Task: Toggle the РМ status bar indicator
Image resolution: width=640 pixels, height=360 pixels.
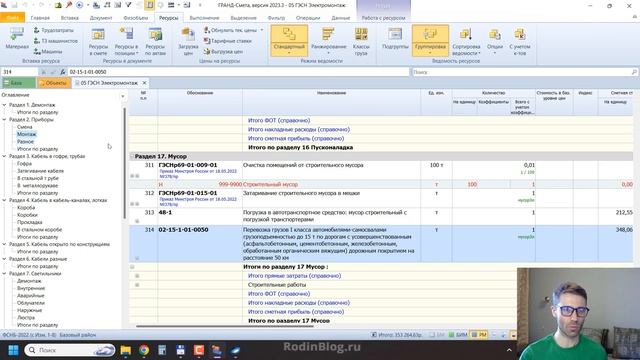Action: 479,335
